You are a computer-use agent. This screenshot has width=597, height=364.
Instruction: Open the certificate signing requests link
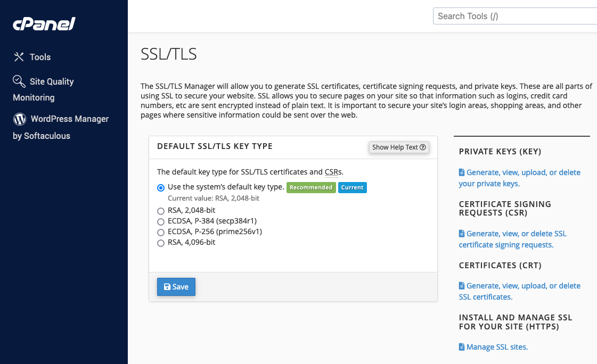pos(512,239)
